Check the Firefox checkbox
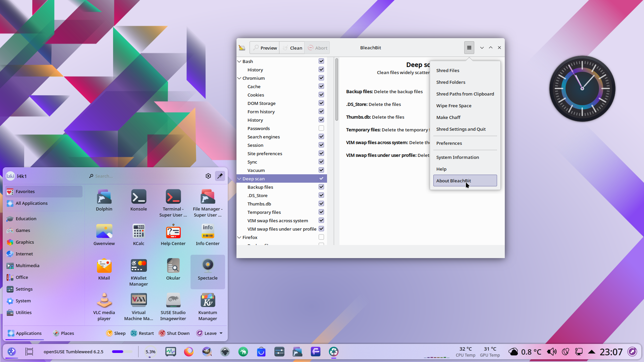The image size is (644, 362). click(x=321, y=237)
